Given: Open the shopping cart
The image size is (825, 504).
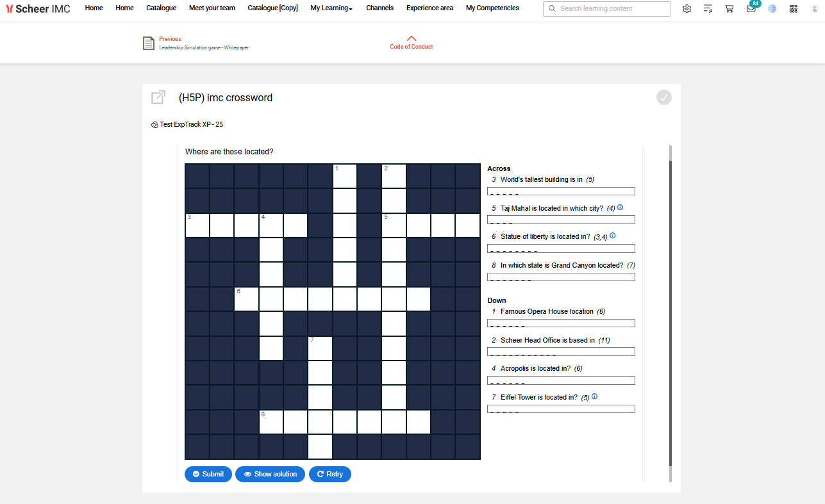Looking at the screenshot, I should [x=729, y=8].
